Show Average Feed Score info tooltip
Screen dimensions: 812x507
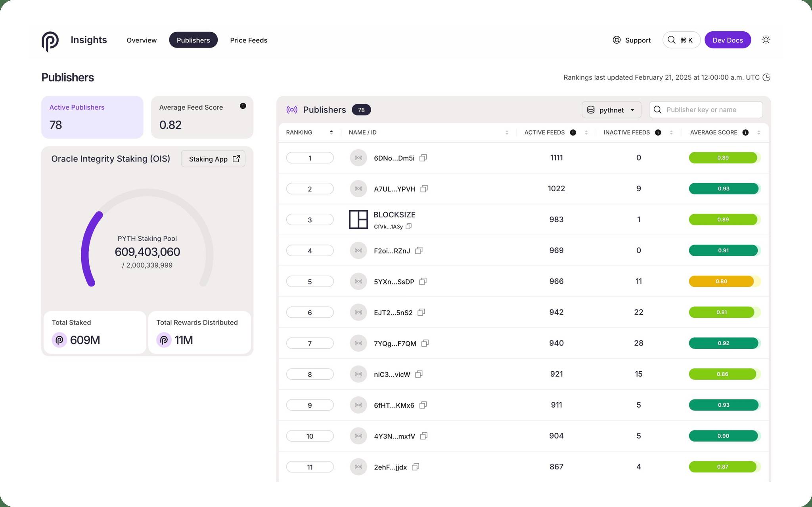[243, 106]
